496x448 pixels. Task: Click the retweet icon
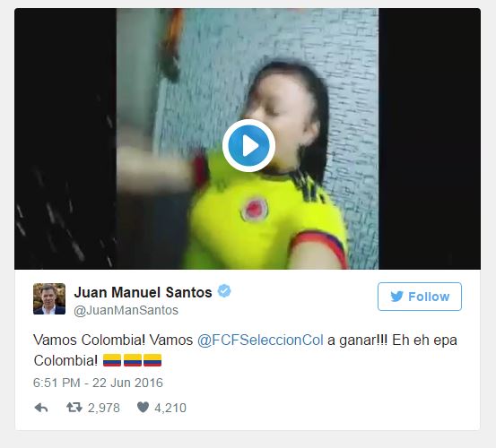pyautogui.click(x=74, y=408)
